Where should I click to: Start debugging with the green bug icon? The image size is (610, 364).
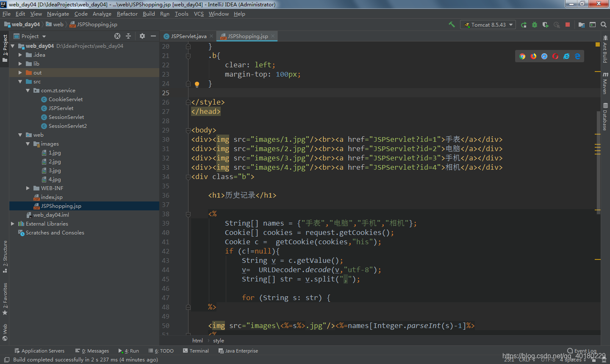535,25
